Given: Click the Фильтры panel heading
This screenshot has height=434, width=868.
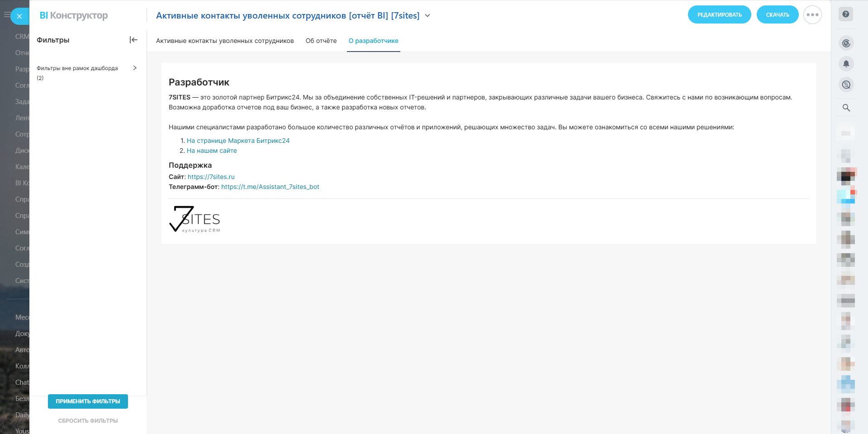Looking at the screenshot, I should coord(53,40).
